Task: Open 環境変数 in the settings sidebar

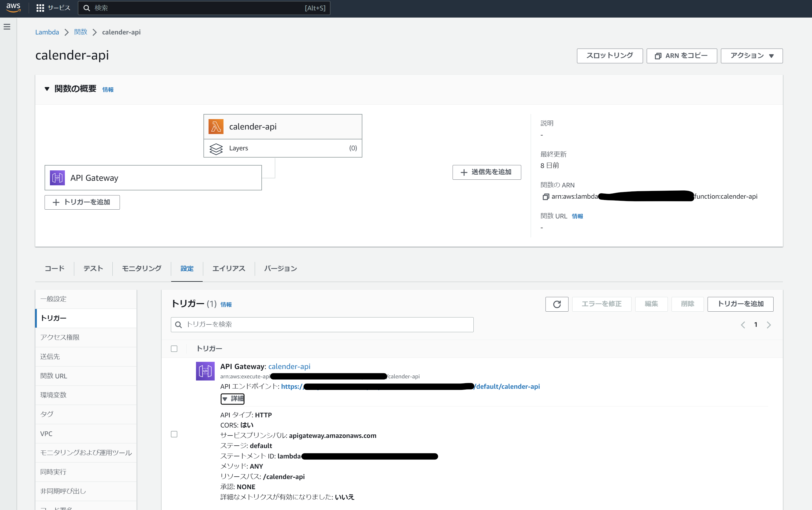Action: [53, 395]
